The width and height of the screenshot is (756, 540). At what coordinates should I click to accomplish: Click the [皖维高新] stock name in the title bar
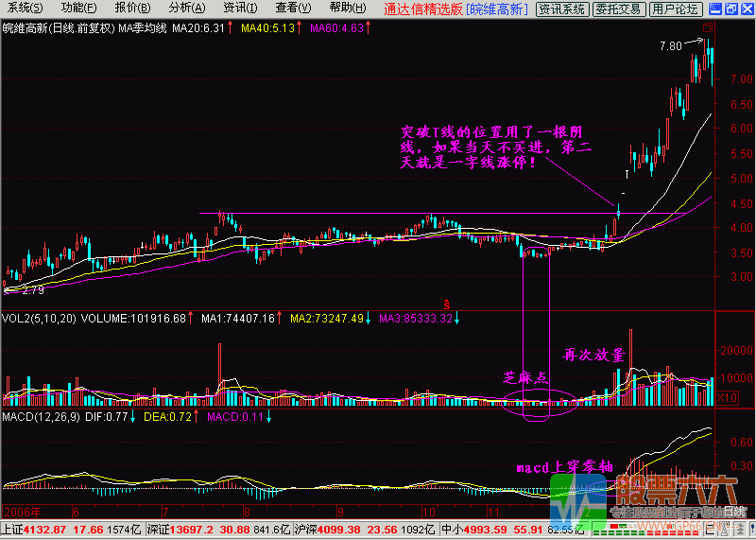[x=497, y=9]
